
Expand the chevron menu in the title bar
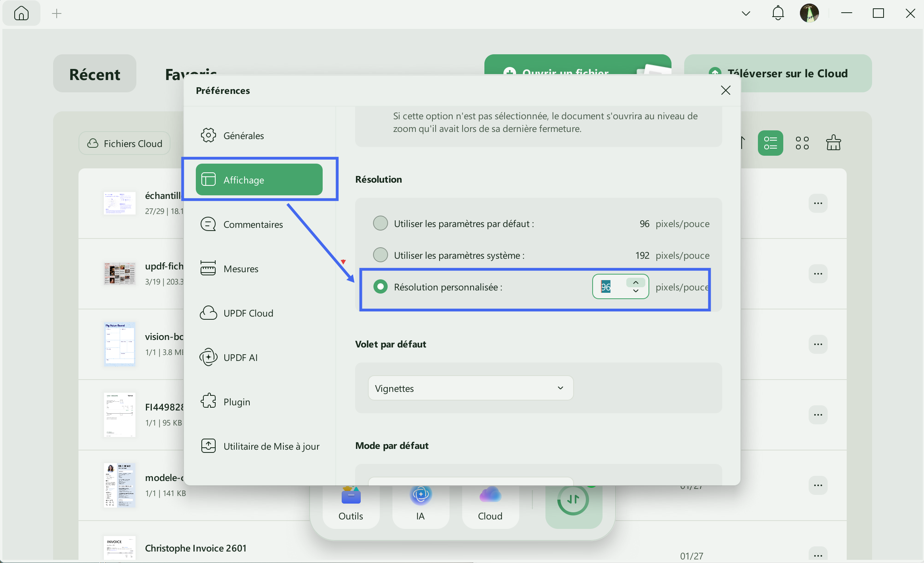(745, 13)
